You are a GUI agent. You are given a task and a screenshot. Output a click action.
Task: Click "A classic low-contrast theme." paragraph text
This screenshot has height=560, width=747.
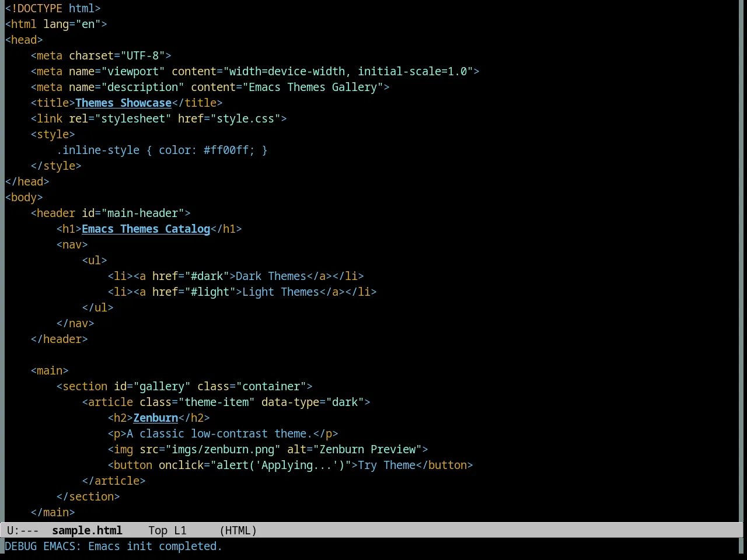click(x=219, y=433)
